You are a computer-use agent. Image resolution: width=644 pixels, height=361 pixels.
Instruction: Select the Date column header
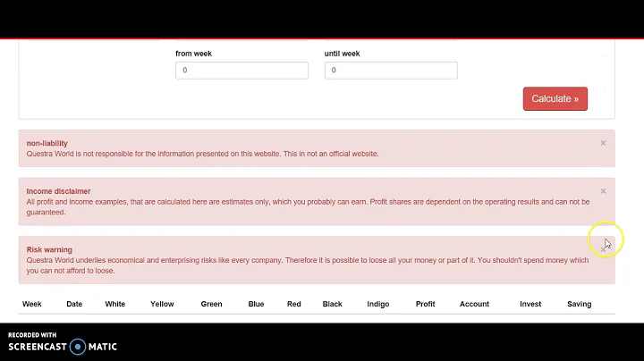pos(74,304)
